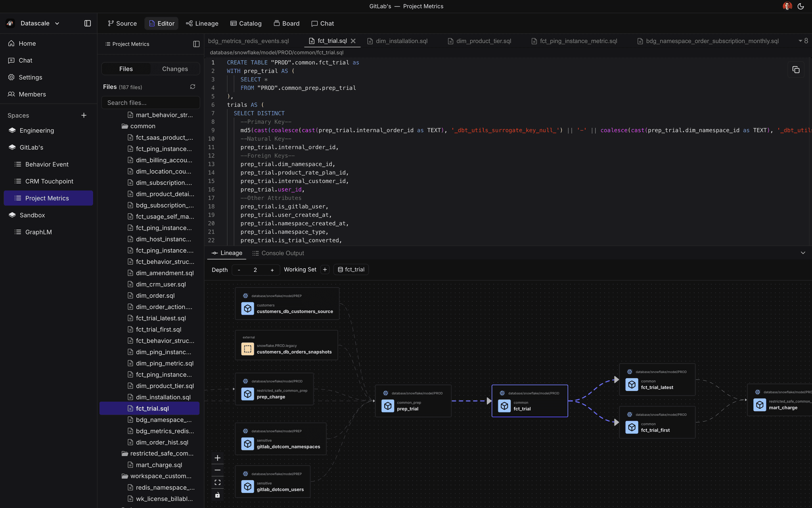Viewport: 812px width, 508px height.
Task: Increase lineage Depth with the plus button
Action: tap(272, 270)
